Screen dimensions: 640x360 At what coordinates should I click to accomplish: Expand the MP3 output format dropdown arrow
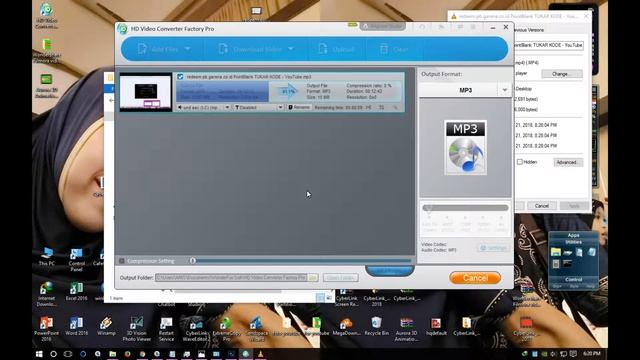[504, 90]
